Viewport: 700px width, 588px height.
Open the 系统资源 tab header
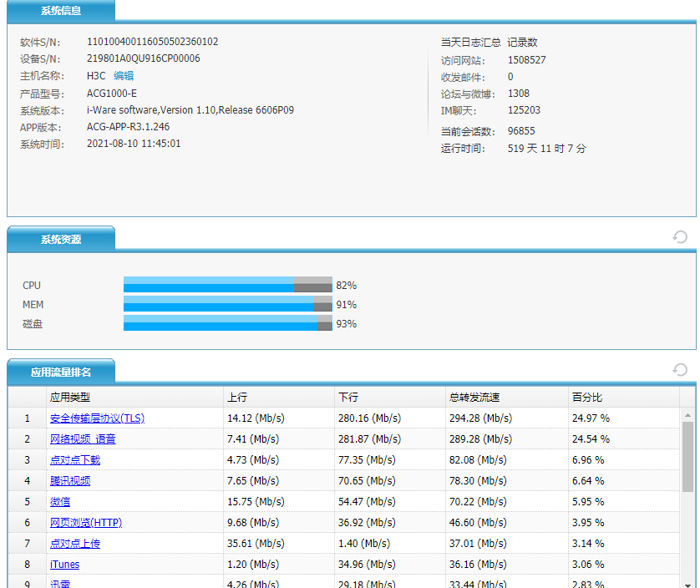pos(61,240)
